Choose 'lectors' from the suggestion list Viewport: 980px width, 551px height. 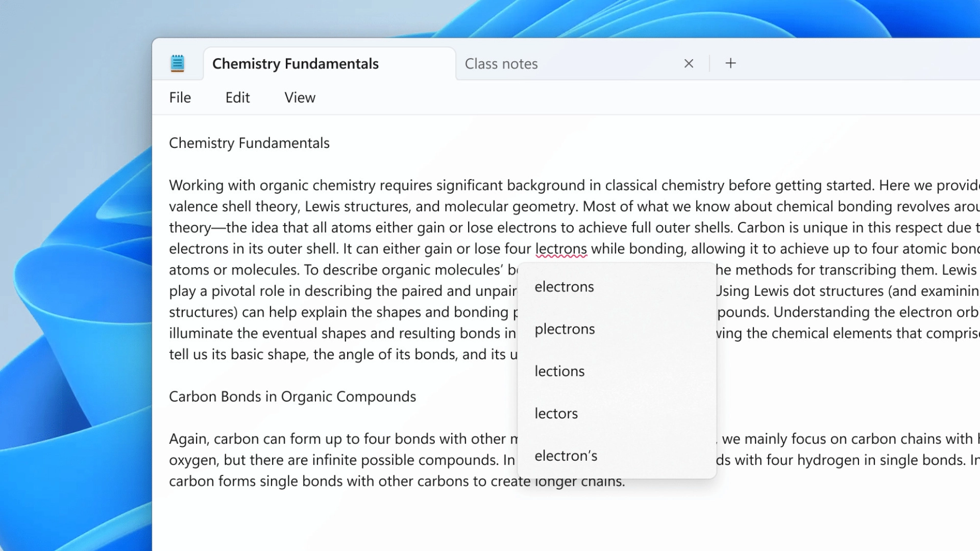(556, 413)
